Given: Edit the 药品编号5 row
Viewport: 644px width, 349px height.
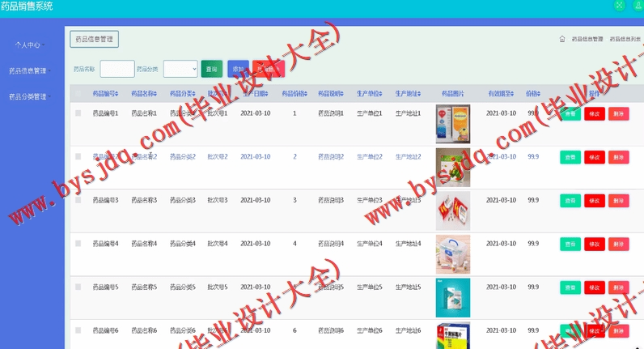Looking at the screenshot, I should [595, 287].
